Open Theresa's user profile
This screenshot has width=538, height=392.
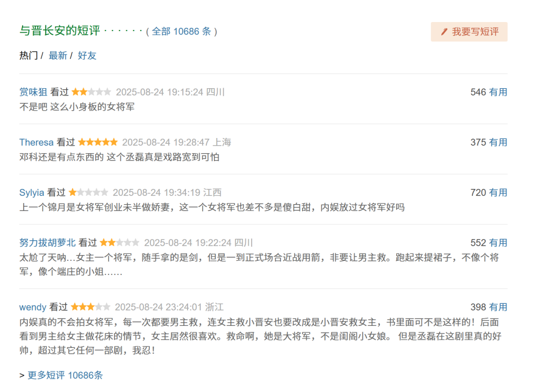pyautogui.click(x=36, y=142)
